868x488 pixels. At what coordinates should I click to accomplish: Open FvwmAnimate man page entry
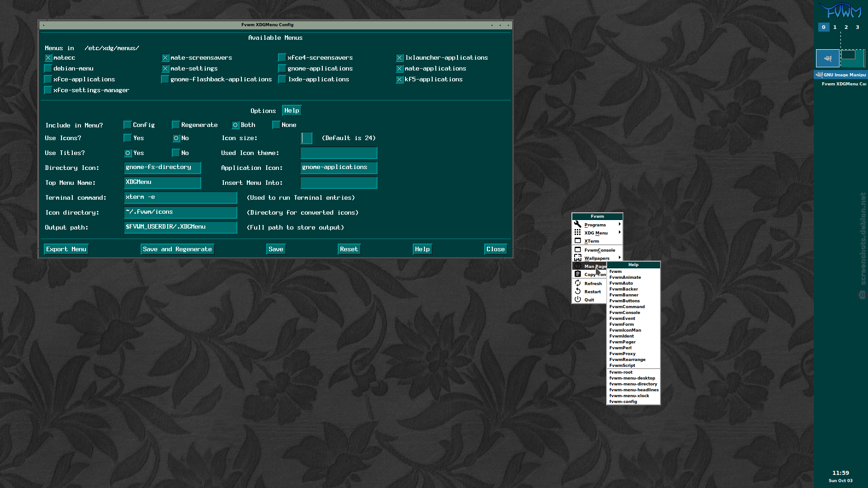coord(633,277)
